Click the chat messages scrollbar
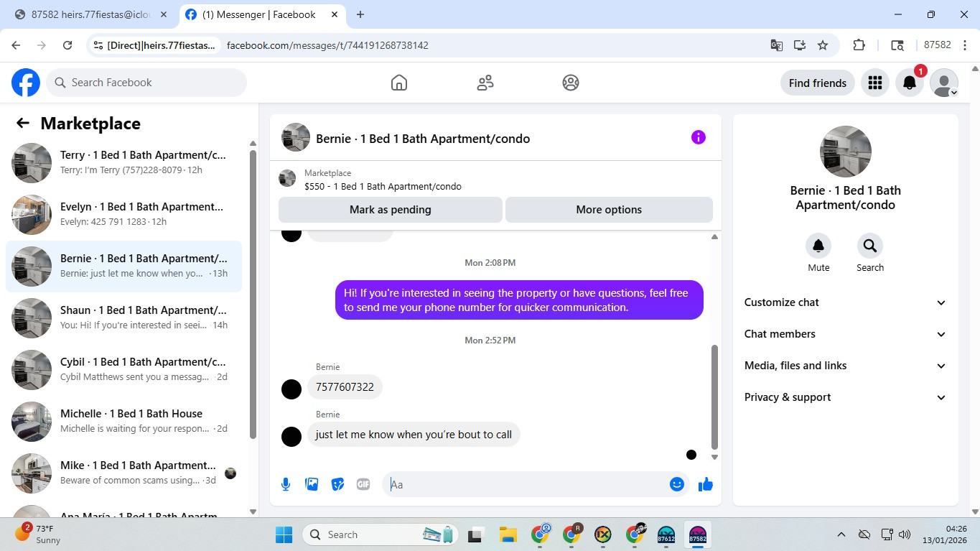 [x=714, y=397]
